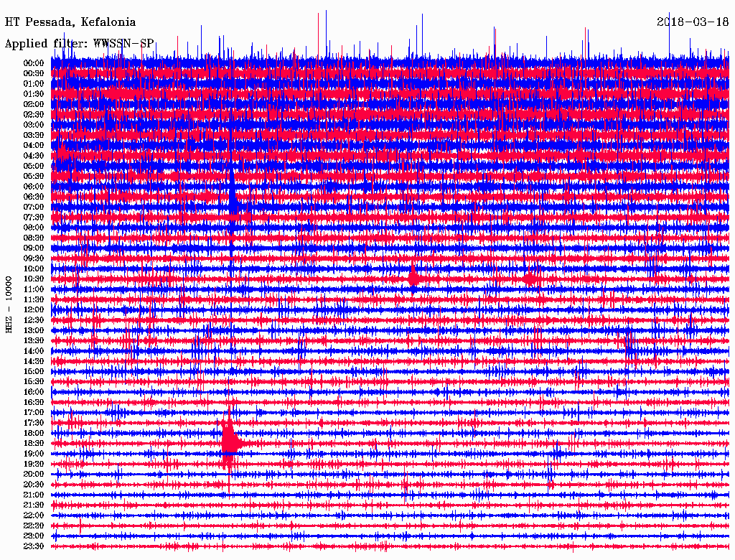Click the 10:30 time label
Screen dimensions: 735x560
34,279
